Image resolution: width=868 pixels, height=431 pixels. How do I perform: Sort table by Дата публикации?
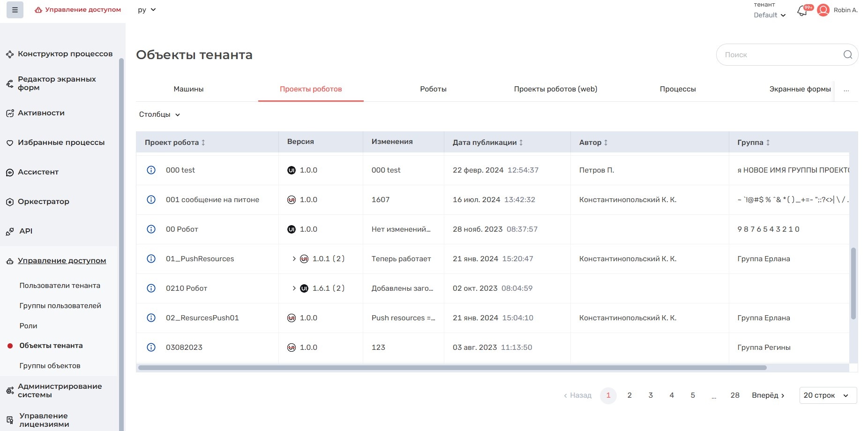coord(521,143)
